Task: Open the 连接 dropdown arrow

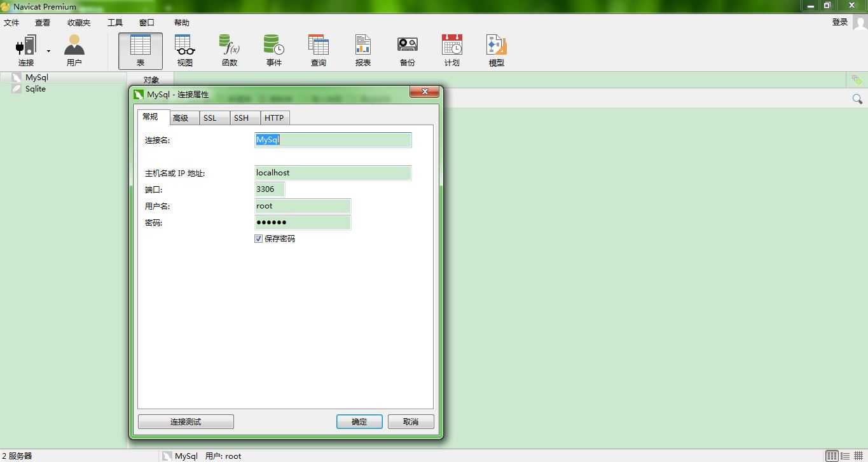Action: 48,51
